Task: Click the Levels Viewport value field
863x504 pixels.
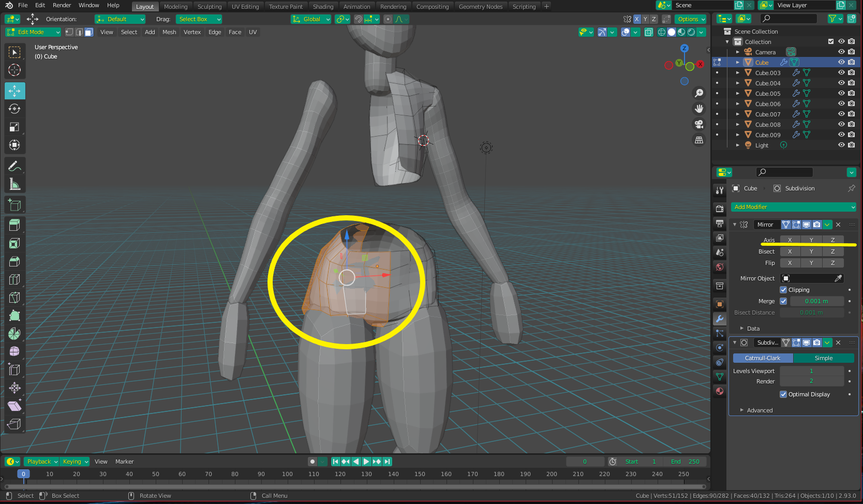Action: click(811, 371)
